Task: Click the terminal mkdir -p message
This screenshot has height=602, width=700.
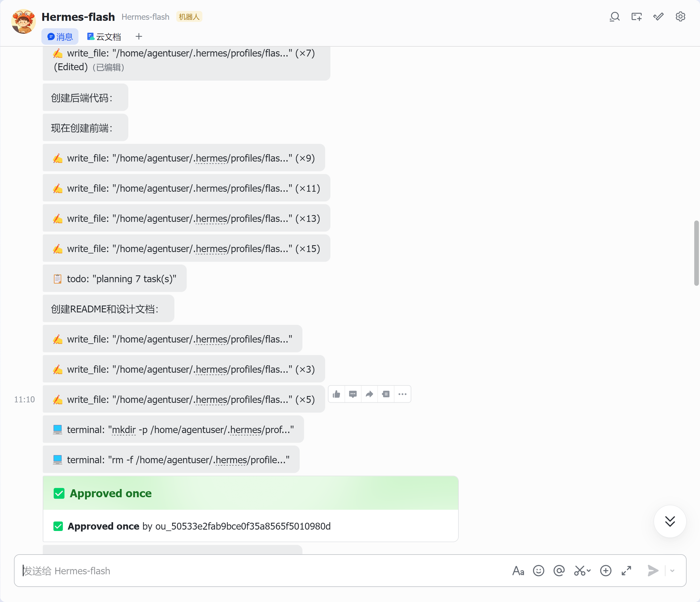Action: (173, 429)
